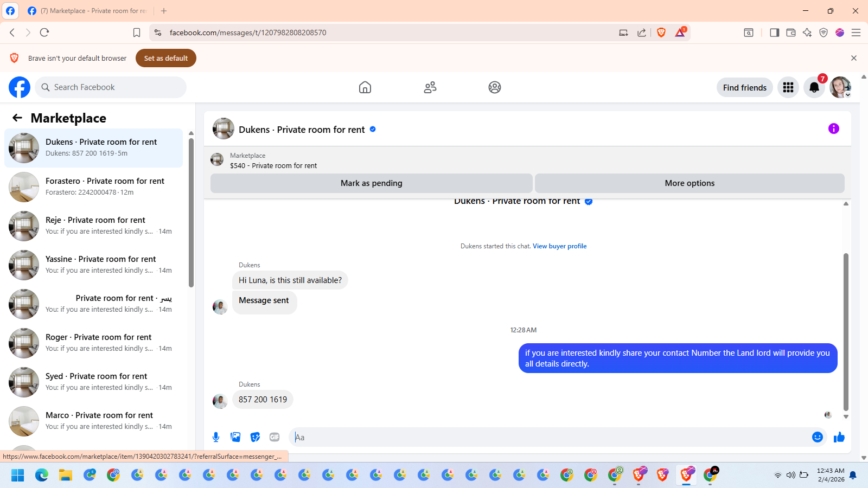Open the Roger conversation
The image size is (868, 488).
(93, 343)
